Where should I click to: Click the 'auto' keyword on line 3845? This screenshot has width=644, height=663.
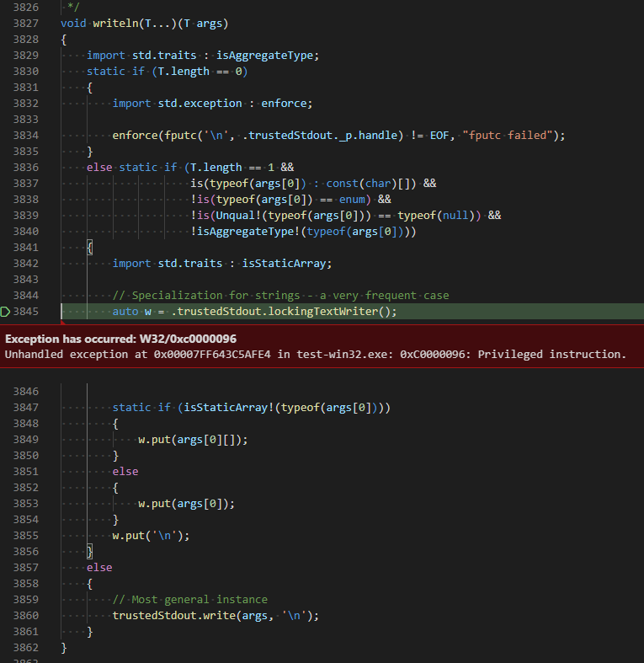pyautogui.click(x=125, y=312)
